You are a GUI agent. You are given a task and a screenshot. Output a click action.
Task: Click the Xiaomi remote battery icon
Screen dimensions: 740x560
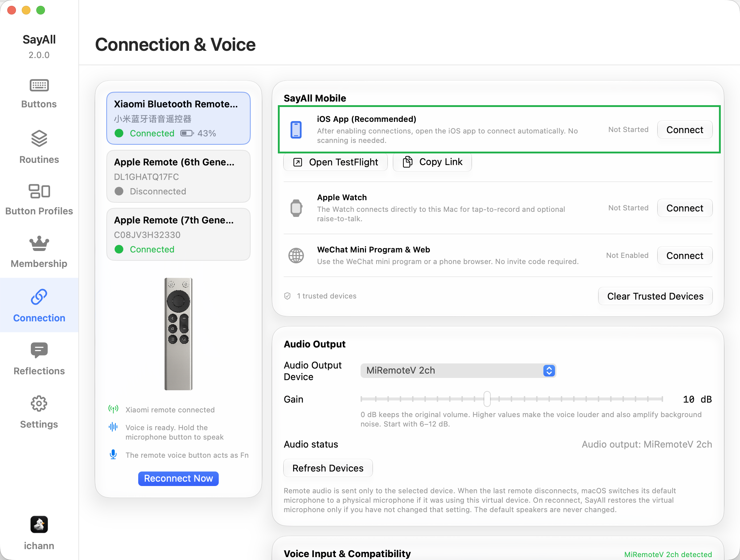187,133
